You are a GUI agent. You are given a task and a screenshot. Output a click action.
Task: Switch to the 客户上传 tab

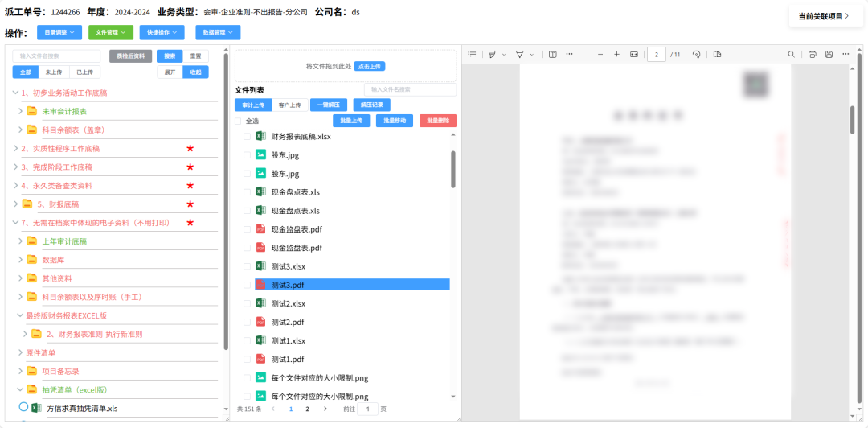click(x=289, y=105)
